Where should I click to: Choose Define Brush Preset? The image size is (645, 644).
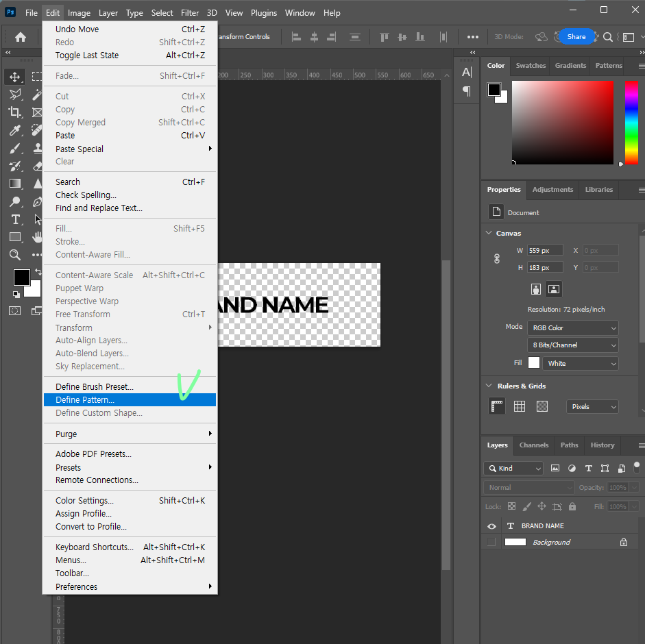(130, 386)
